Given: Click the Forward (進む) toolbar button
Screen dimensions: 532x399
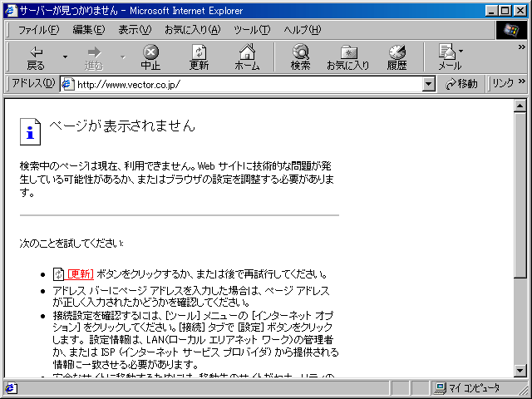Looking at the screenshot, I should 94,57.
